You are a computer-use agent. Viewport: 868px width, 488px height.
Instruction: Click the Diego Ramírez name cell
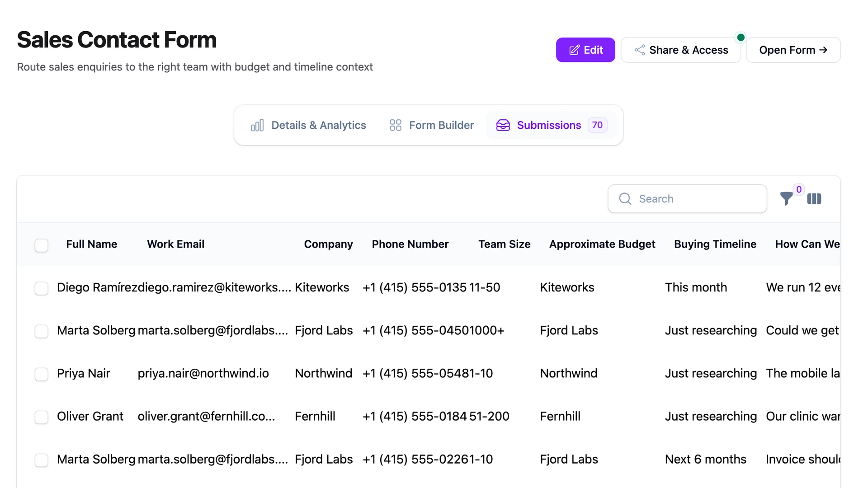pyautogui.click(x=97, y=287)
